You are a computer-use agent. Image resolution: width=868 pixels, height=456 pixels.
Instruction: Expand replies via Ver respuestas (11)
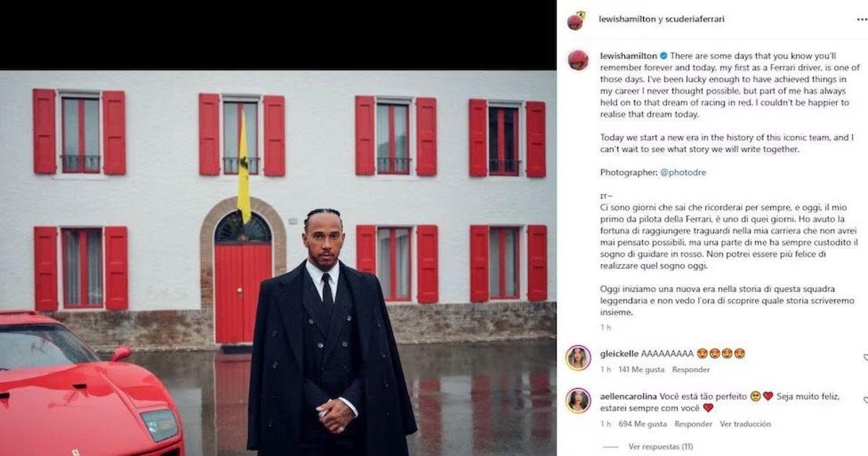(x=660, y=447)
